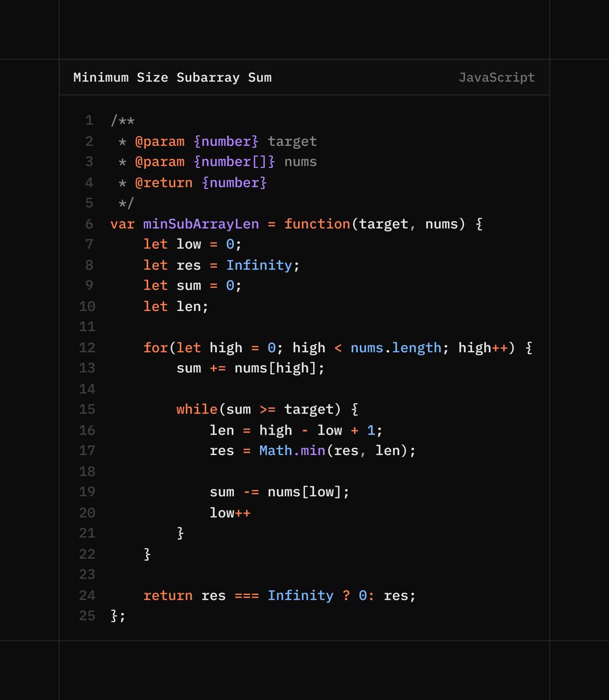The image size is (609, 700).
Task: Click the "len = high - low + 1;" line
Action: [296, 430]
